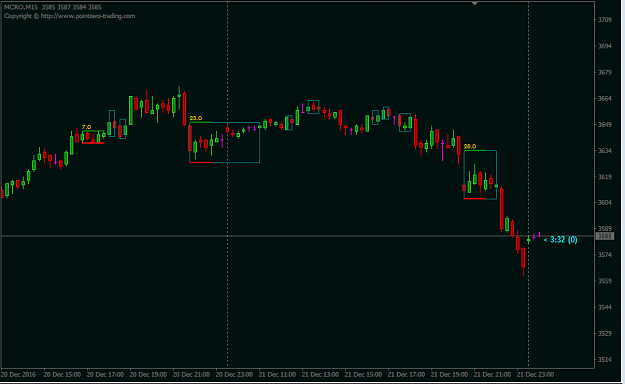The height and width of the screenshot is (384, 625).
Task: Click the "21 Dec 13:00" time label
Action: coord(320,374)
